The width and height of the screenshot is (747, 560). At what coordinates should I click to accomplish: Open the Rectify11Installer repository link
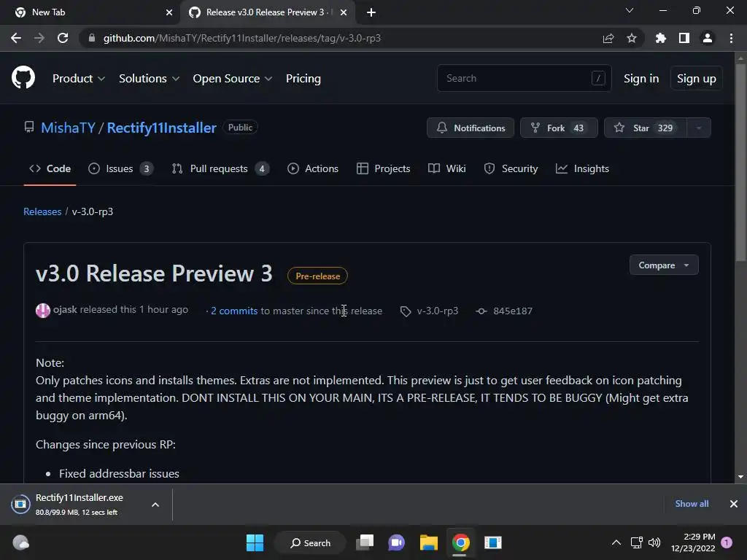coord(161,128)
